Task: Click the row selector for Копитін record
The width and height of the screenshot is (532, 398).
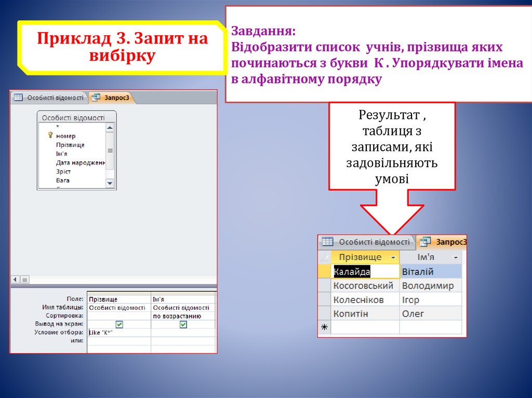Action: coord(324,313)
